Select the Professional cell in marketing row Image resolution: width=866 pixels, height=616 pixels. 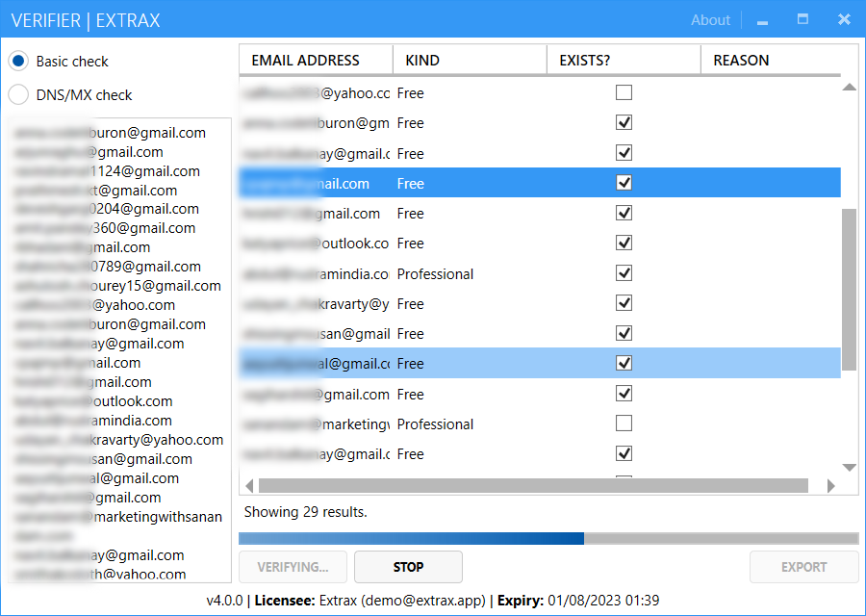(435, 424)
